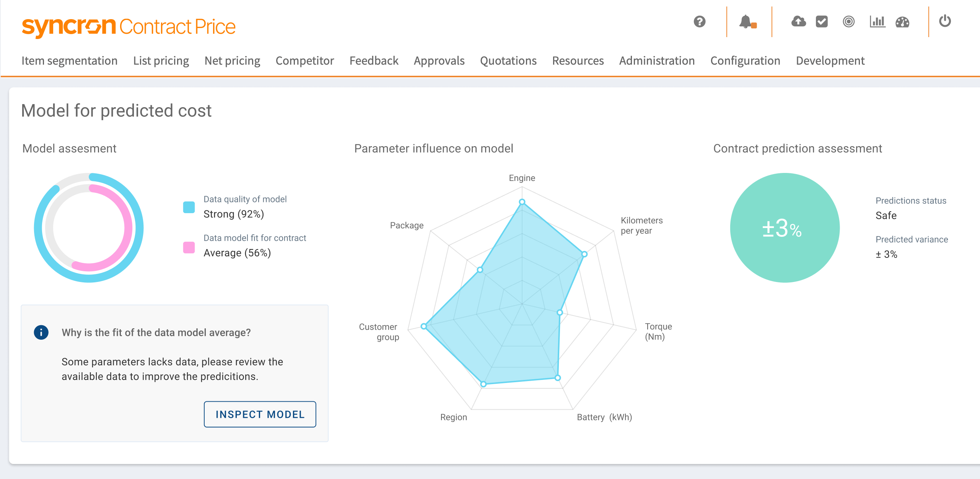Screen dimensions: 980x479
Task: Click the dashboard gauge icon
Action: 903,22
